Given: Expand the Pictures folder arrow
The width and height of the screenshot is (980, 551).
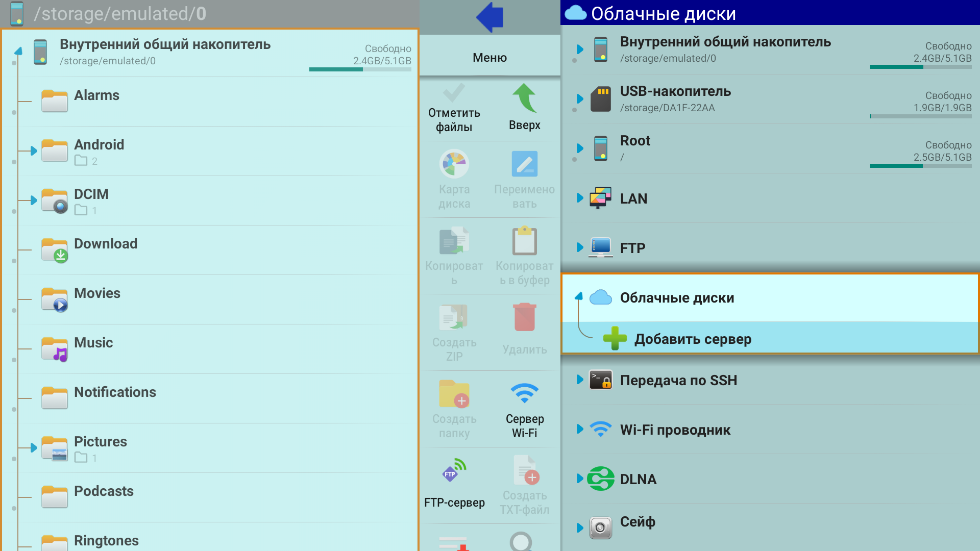Looking at the screenshot, I should (34, 448).
